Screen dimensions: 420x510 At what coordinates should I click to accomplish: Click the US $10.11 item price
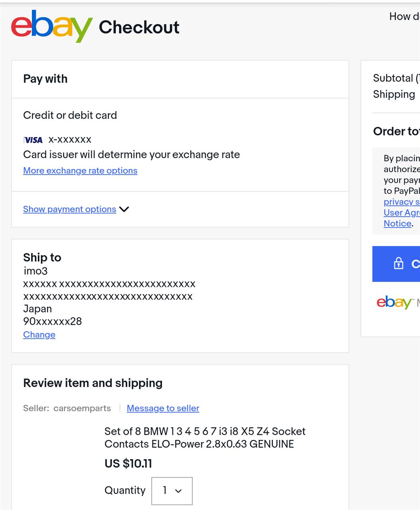pos(128,463)
